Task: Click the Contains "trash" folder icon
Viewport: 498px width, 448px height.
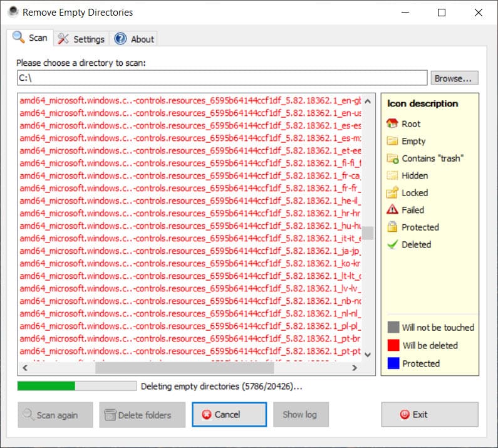Action: pyautogui.click(x=393, y=159)
